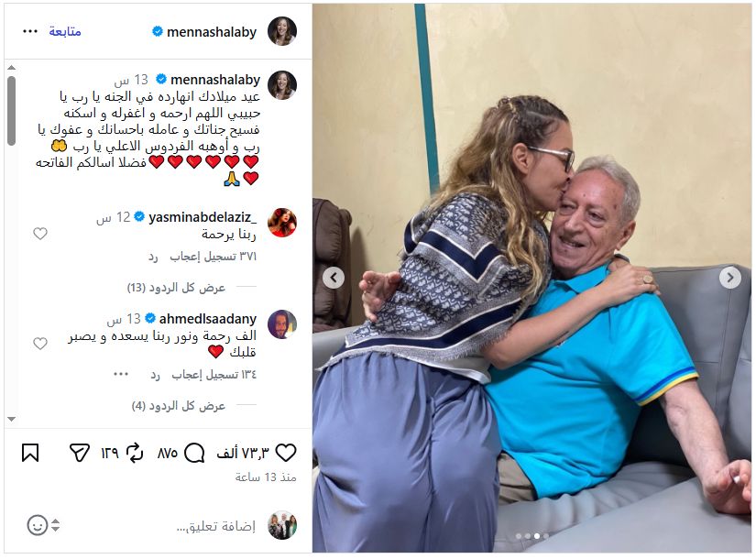Screen dimensions: 756x559
Task: Share post with paper plane icon
Action: (x=80, y=453)
